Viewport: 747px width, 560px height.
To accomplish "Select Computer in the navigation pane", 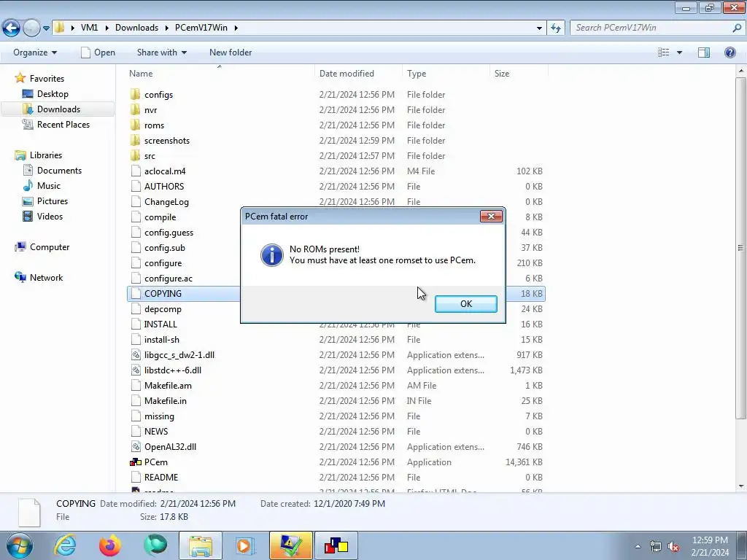I will [50, 247].
